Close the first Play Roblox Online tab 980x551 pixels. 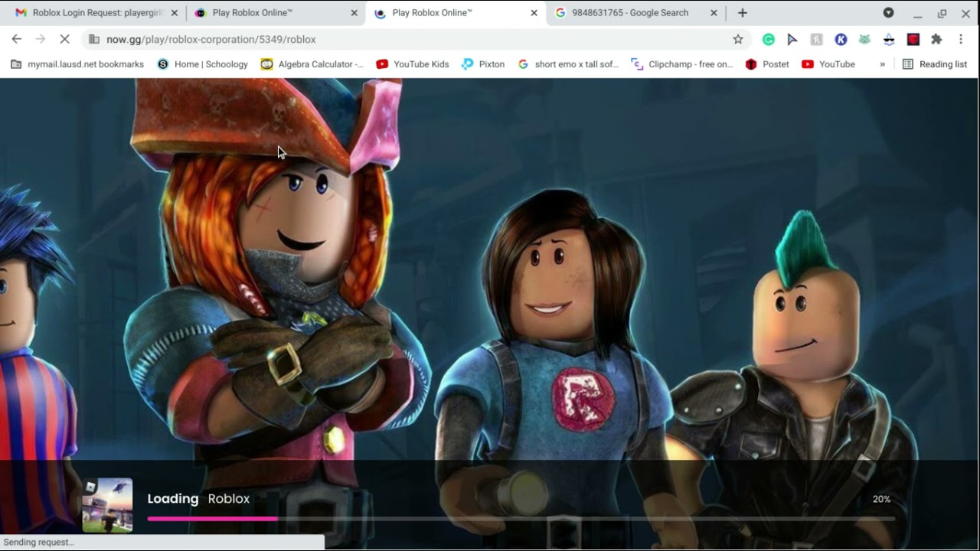[354, 13]
